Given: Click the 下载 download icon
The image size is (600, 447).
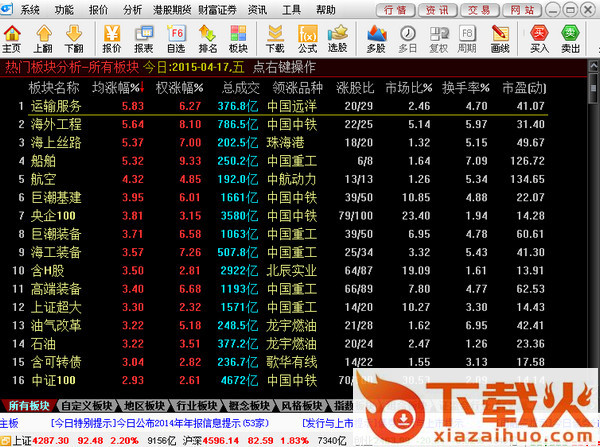Looking at the screenshot, I should pyautogui.click(x=275, y=39).
